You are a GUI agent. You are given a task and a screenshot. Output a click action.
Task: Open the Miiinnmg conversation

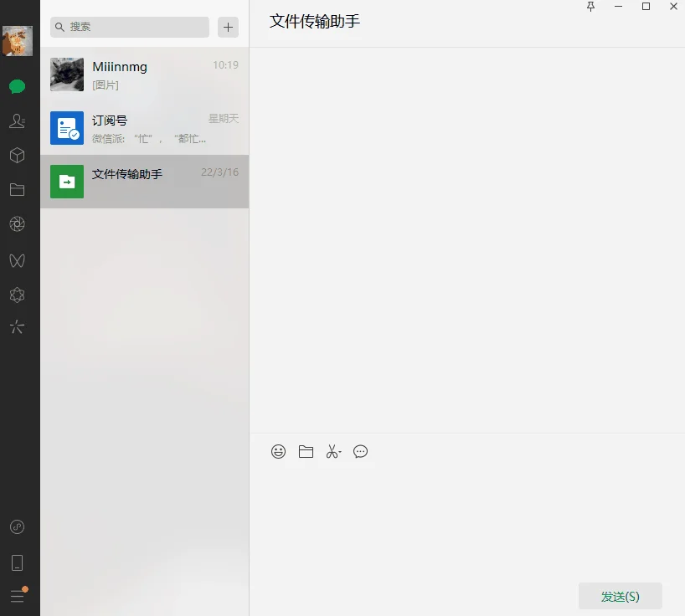(x=145, y=74)
